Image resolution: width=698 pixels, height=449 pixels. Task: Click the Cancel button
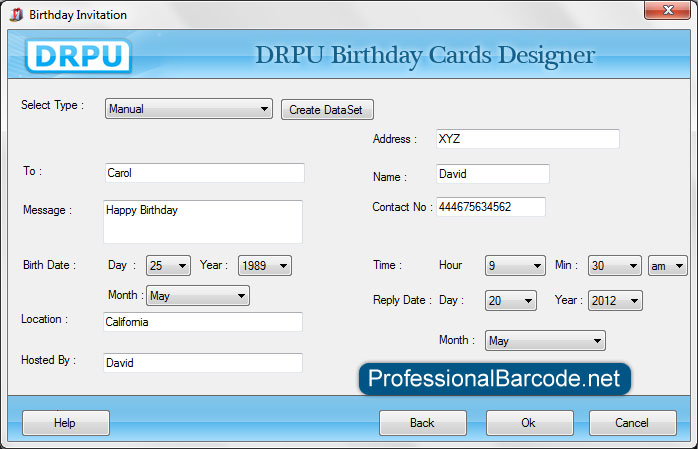(633, 423)
